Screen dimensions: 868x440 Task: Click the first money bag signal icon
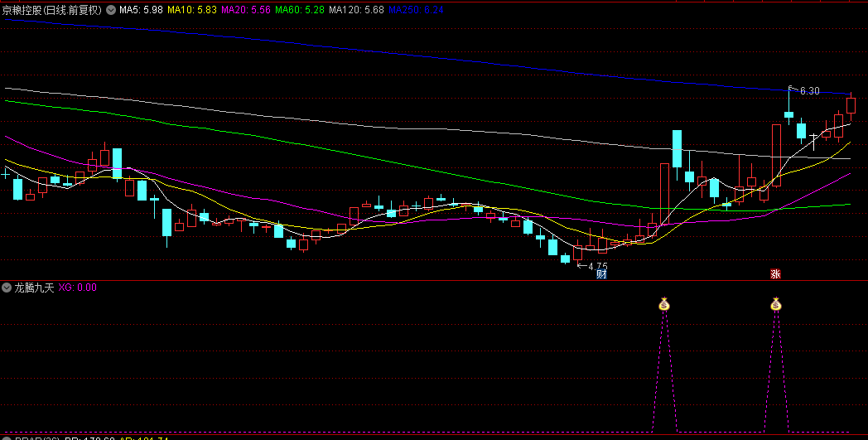click(x=664, y=303)
